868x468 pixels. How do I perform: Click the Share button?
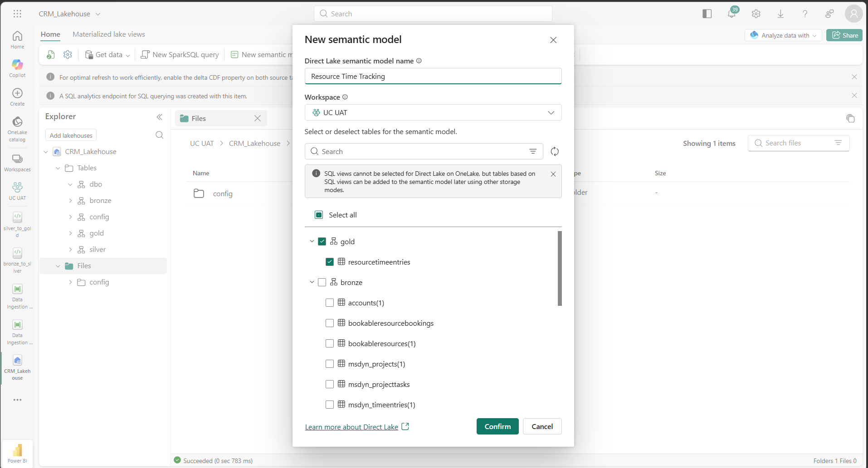[x=844, y=35]
